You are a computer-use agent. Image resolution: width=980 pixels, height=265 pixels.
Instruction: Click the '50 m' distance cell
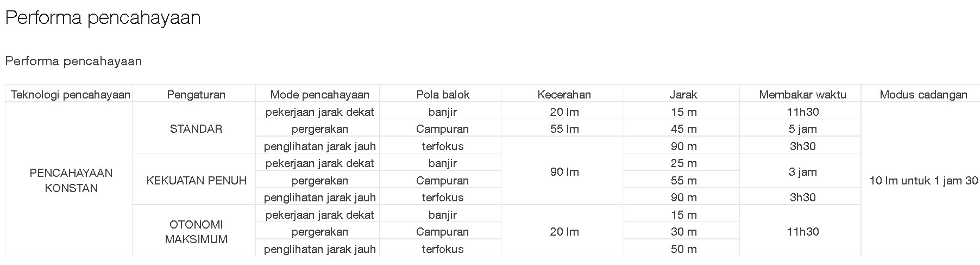click(x=683, y=249)
